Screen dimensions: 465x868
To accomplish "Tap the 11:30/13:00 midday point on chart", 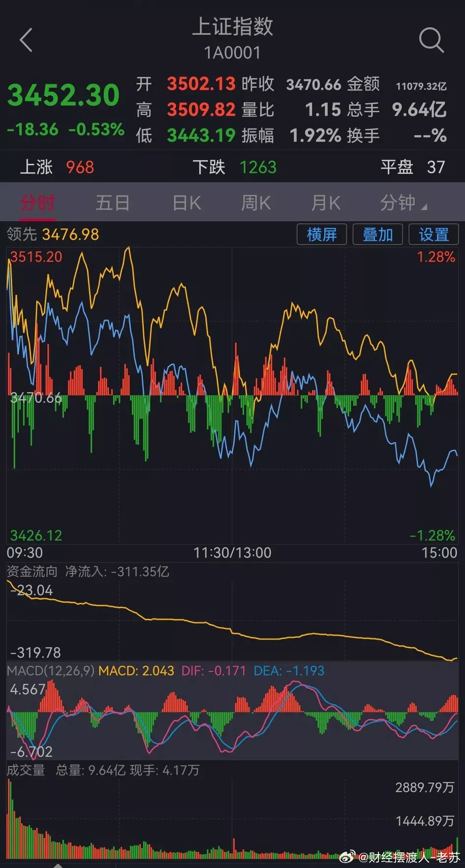I will pos(232,552).
